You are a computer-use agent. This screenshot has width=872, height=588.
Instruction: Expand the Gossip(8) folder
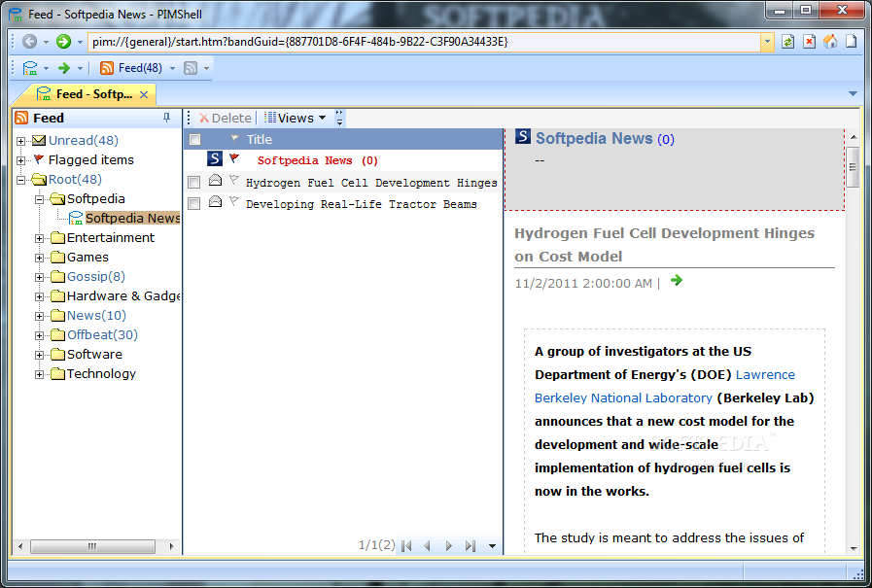click(40, 277)
